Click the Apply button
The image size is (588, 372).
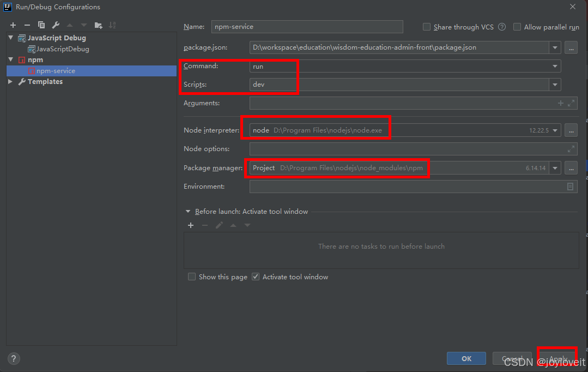(557, 358)
